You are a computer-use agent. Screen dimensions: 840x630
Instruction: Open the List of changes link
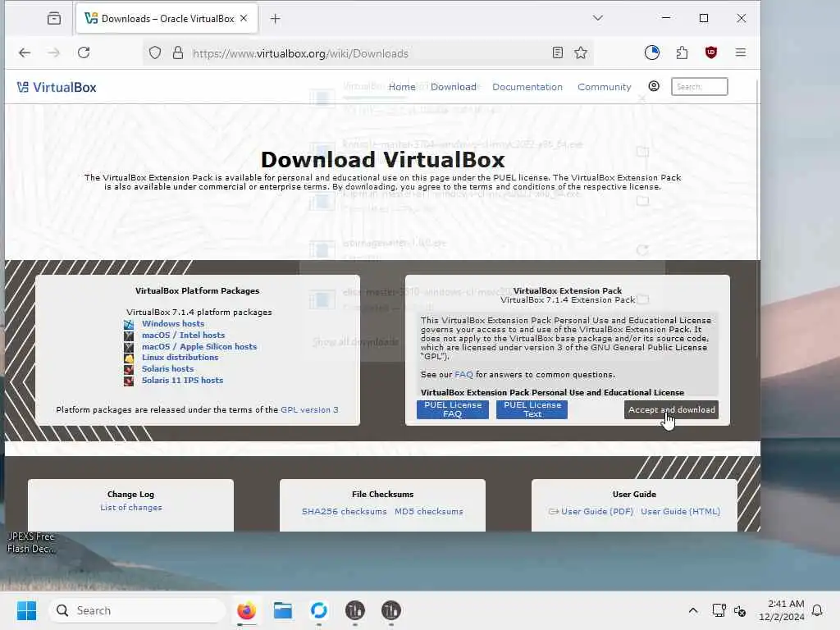[x=130, y=507]
